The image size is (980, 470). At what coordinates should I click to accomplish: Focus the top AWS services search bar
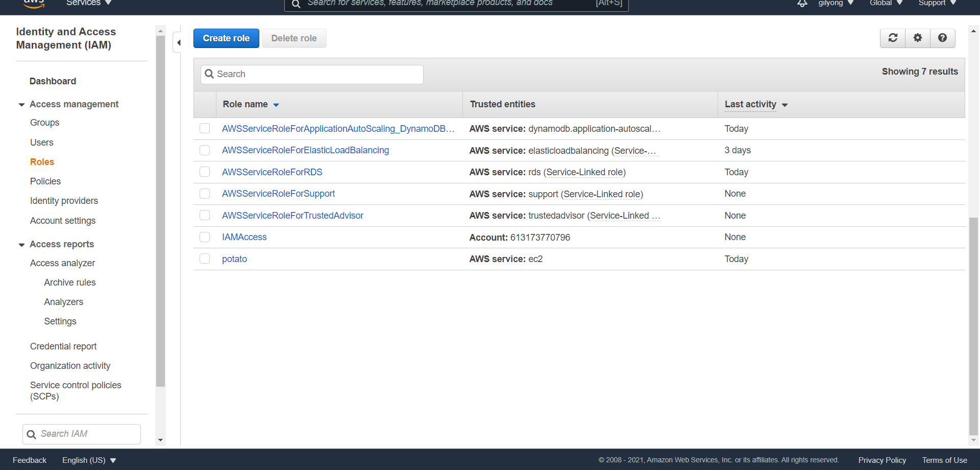pyautogui.click(x=456, y=5)
